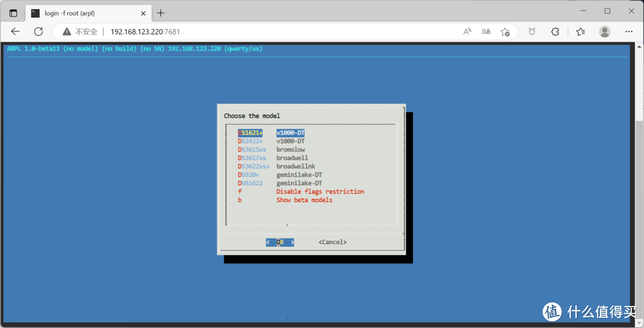The width and height of the screenshot is (644, 328).
Task: Click the ARPL 1.0-beta13 header line
Action: (x=135, y=48)
